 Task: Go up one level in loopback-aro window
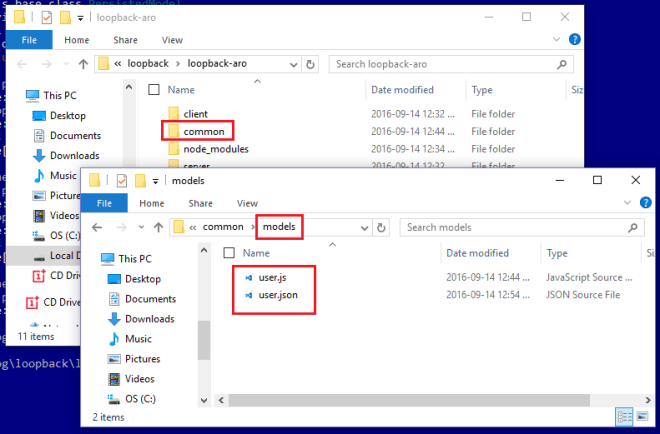pos(83,64)
